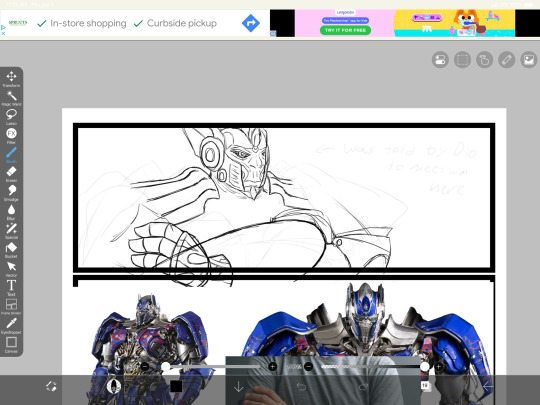Open the layers panel button

coord(426,386)
